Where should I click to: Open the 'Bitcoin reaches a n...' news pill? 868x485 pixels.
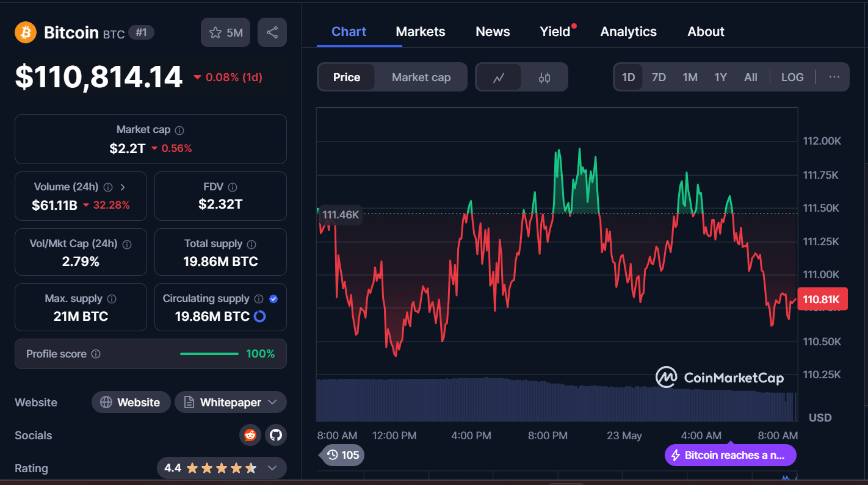tap(730, 455)
